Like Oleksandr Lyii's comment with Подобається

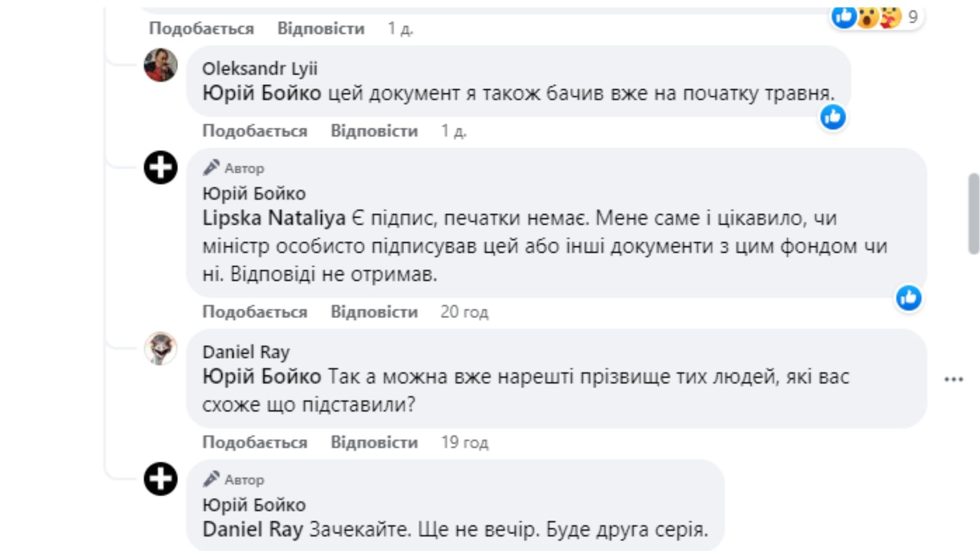255,131
